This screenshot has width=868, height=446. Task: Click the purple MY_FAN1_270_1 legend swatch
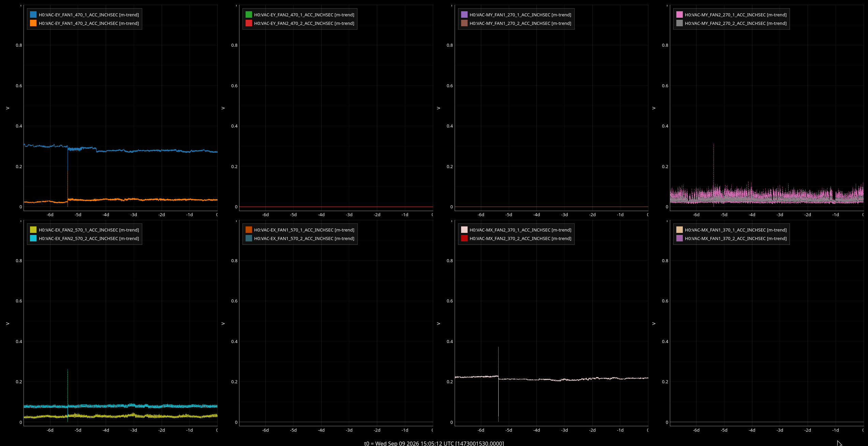click(x=464, y=15)
